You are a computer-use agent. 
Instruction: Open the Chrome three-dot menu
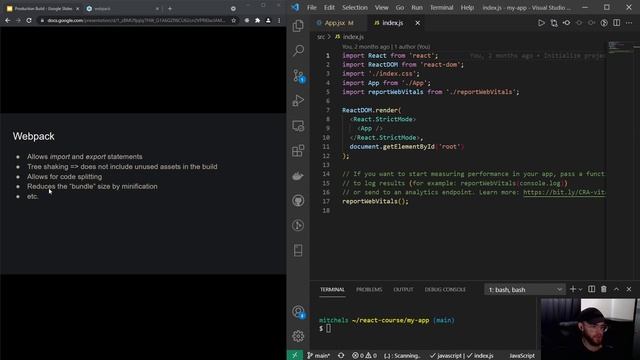[x=279, y=20]
